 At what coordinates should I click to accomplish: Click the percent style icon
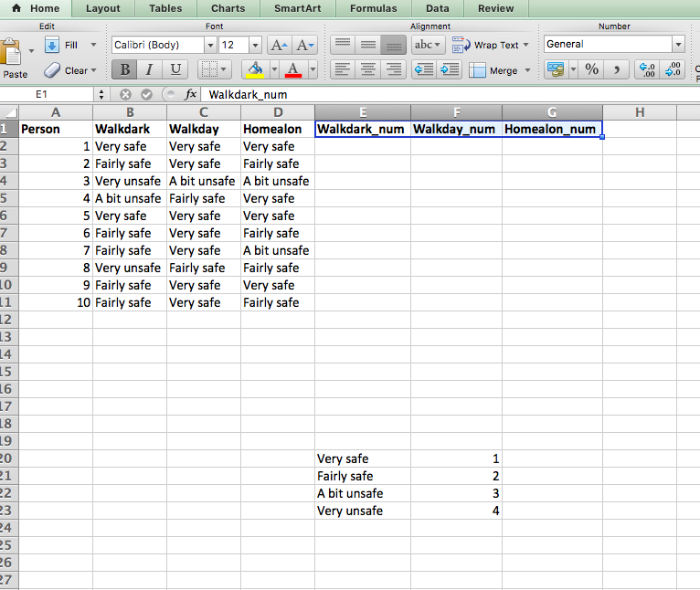(x=591, y=69)
